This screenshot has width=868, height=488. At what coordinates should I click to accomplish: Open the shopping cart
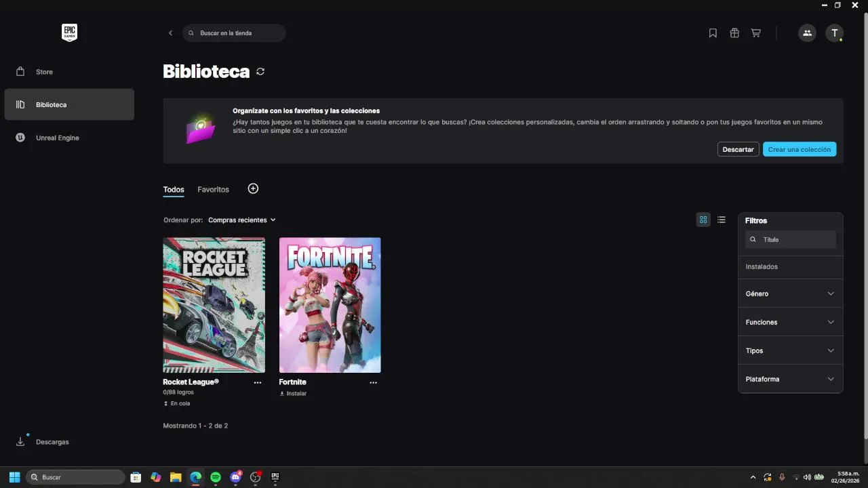pyautogui.click(x=756, y=33)
